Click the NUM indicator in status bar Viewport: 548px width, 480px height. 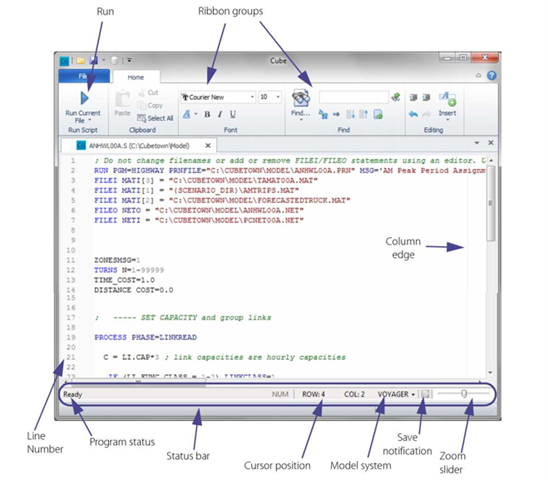tap(280, 394)
